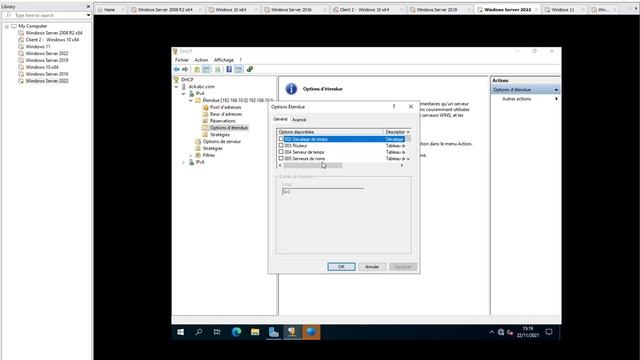Open the Library search dropdown arrow
The height and width of the screenshot is (360, 640).
coord(88,15)
